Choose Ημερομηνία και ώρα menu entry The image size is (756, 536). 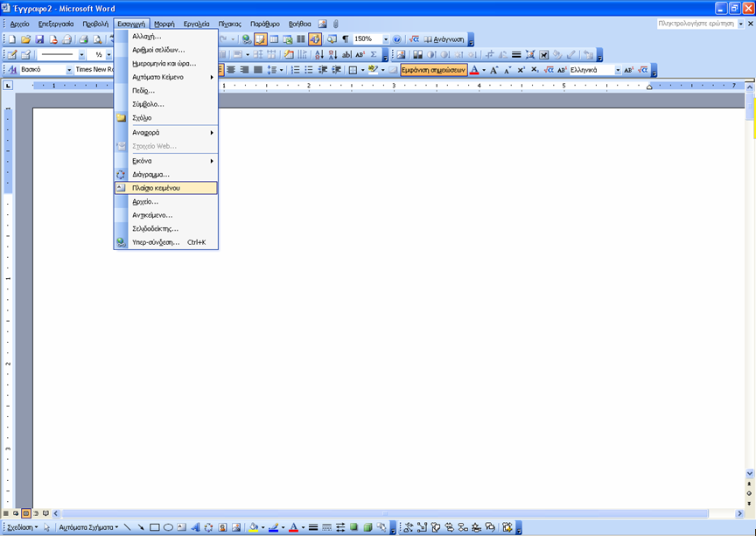tap(166, 64)
